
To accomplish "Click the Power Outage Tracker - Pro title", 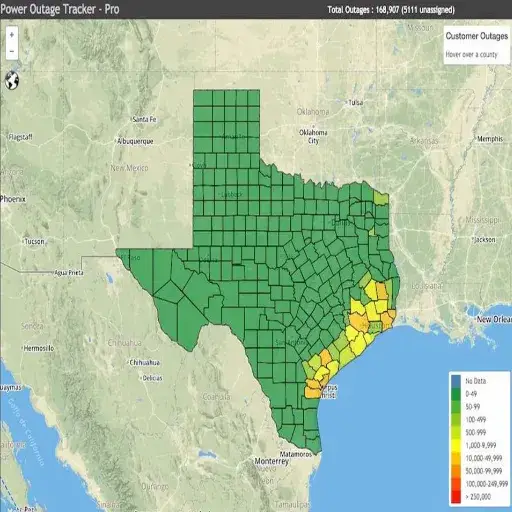I will tap(60, 9).
